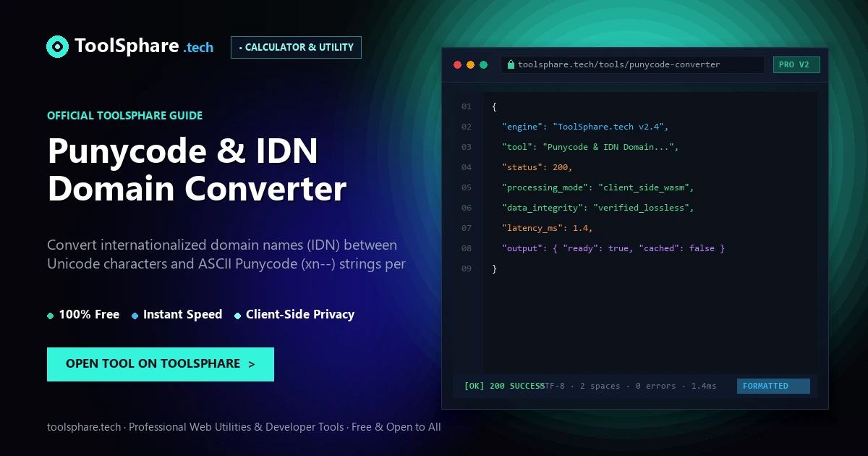This screenshot has height=456, width=868.
Task: Click line number 09 in the code gutter
Action: 467,269
